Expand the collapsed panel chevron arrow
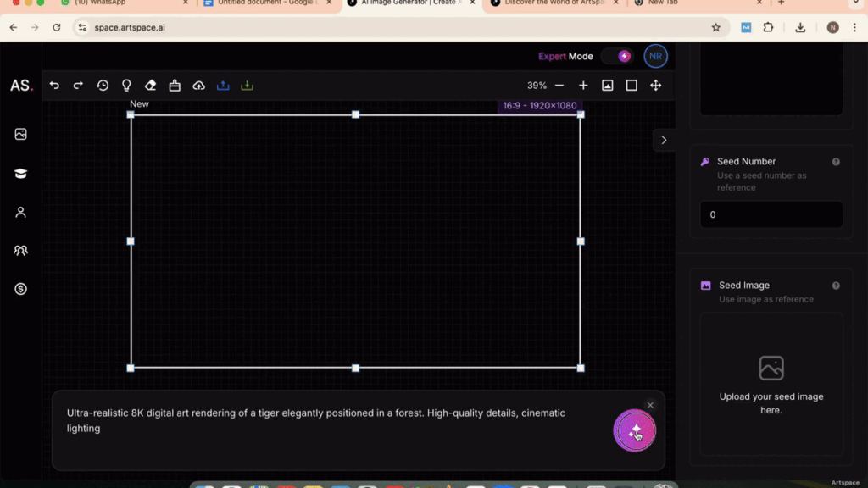Screen dimensions: 868x488 tap(664, 140)
